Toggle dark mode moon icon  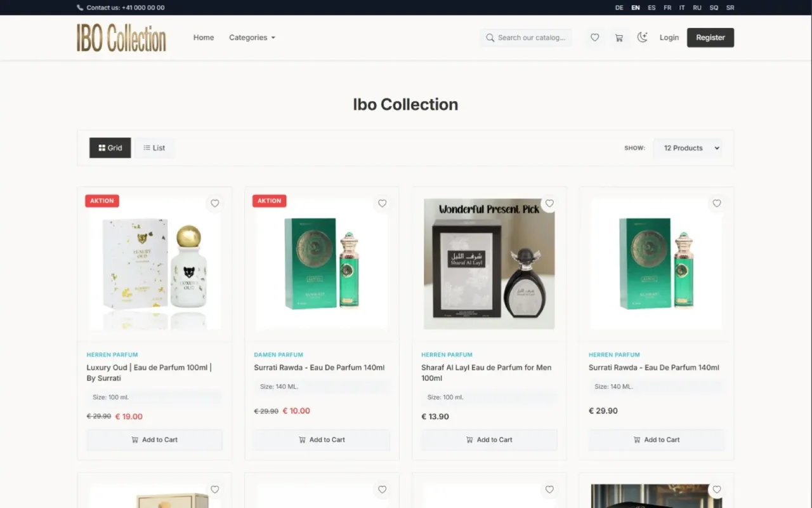point(643,37)
